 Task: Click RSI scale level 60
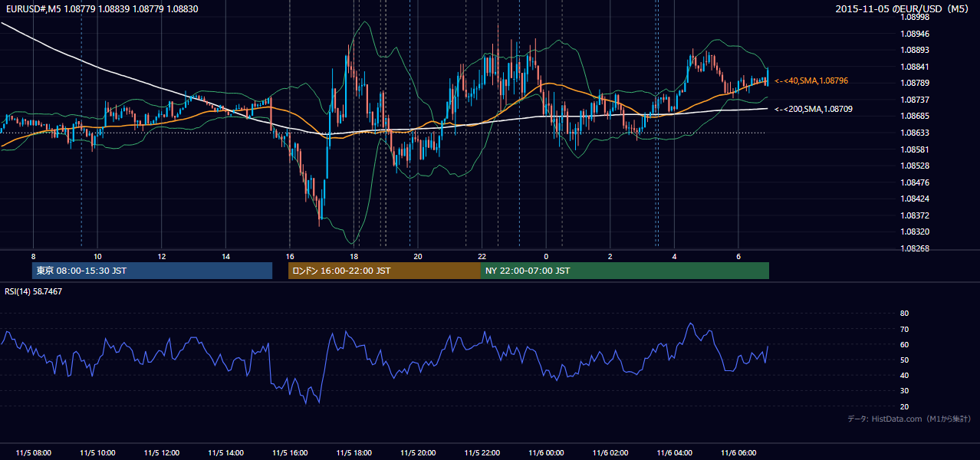(904, 344)
